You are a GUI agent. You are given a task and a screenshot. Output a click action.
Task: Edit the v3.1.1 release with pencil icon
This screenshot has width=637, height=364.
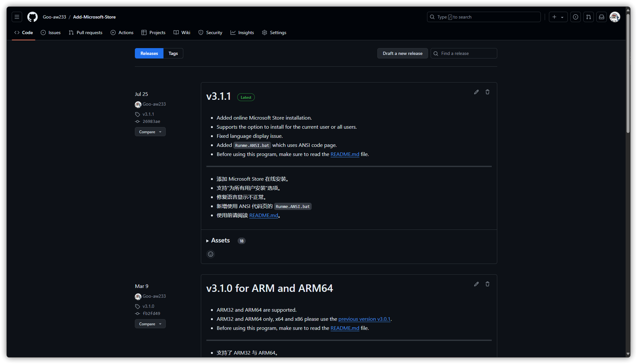[476, 92]
